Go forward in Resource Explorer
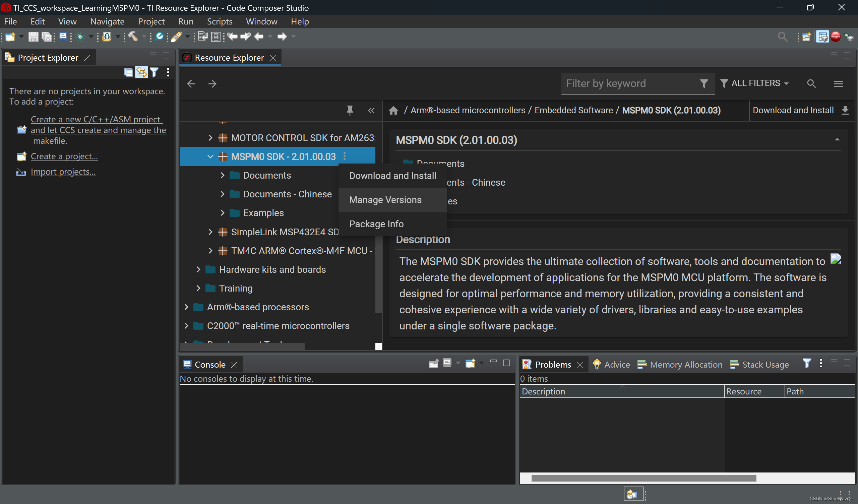The width and height of the screenshot is (858, 504). tap(212, 83)
